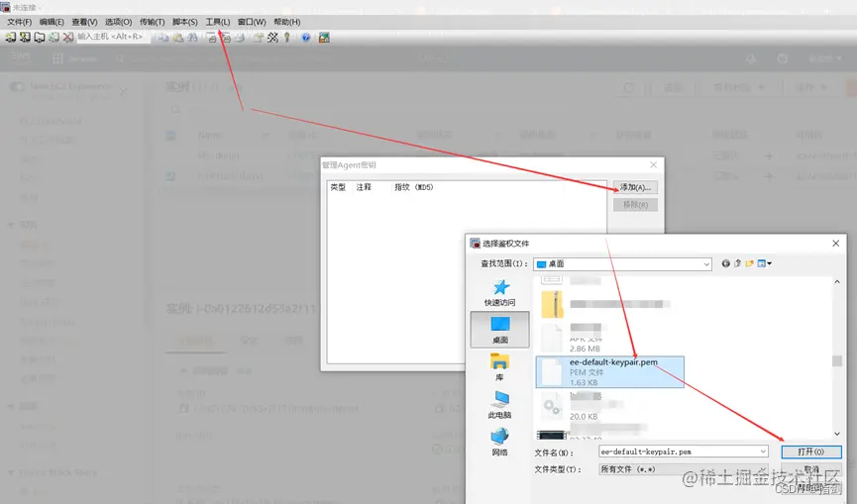Viewport: 857px width, 504px height.
Task: Click the 添加(A)... button
Action: coord(635,187)
